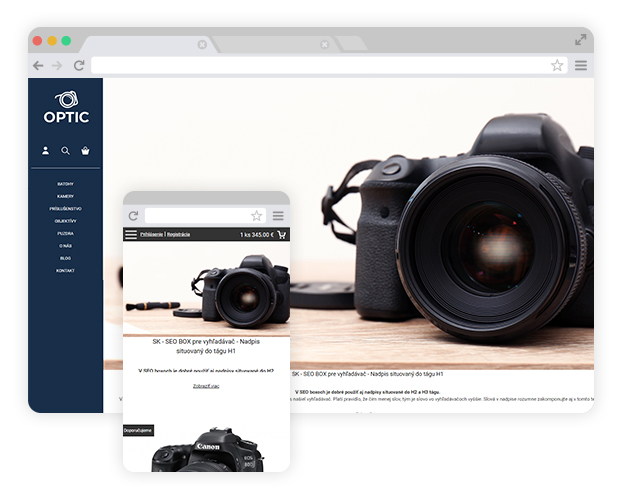The image size is (625, 495).
Task: Open the desktop browser hamburger menu
Action: click(x=581, y=65)
